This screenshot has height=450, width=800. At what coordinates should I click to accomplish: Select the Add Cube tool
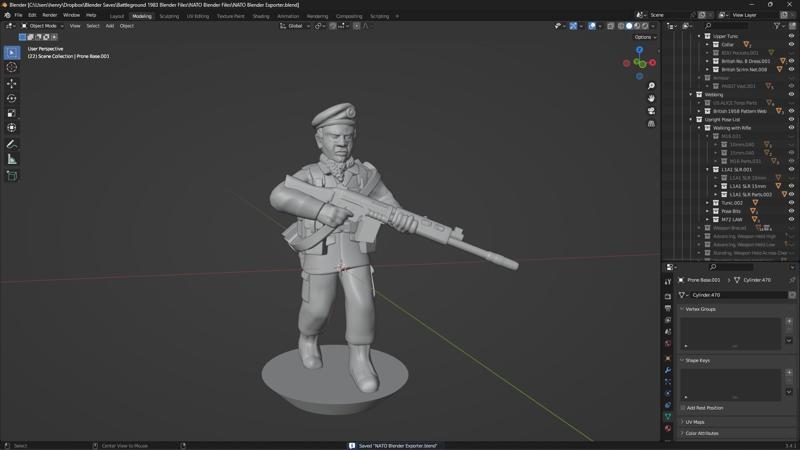click(12, 176)
